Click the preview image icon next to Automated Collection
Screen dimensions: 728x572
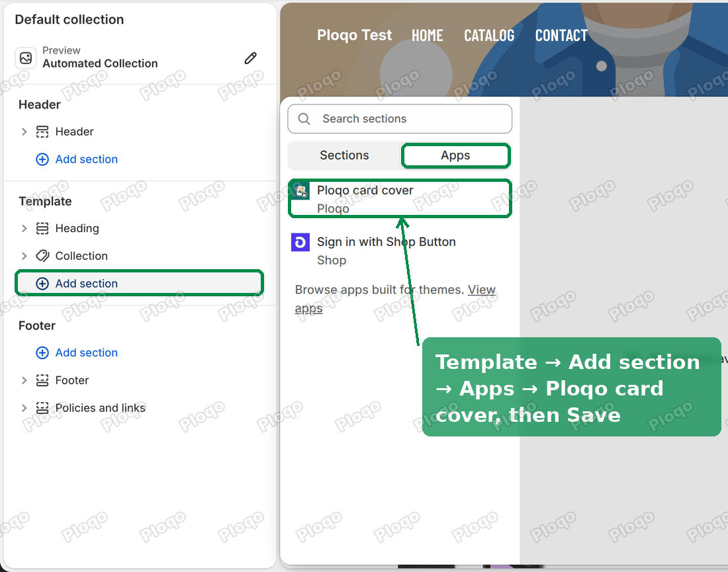pos(26,58)
